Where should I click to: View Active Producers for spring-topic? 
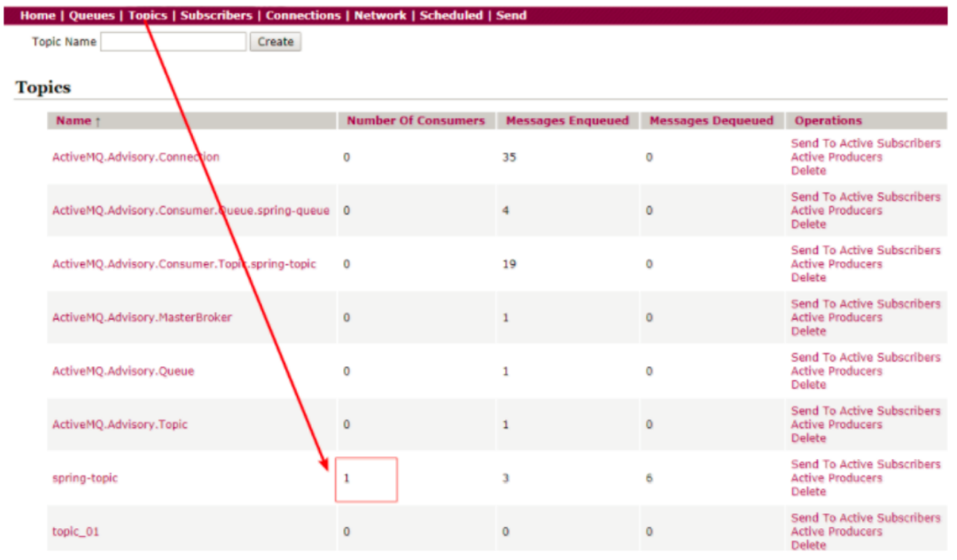pyautogui.click(x=836, y=478)
